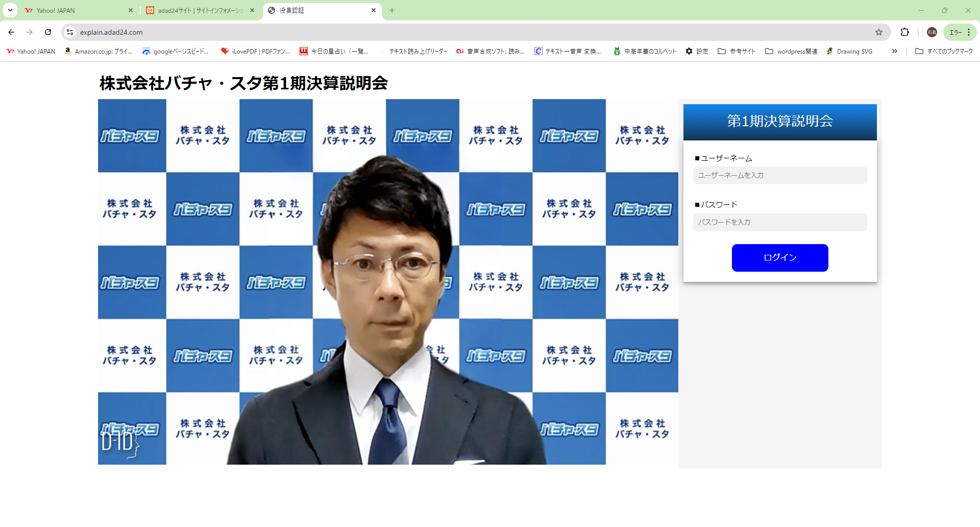Open the 今日の星占い bookmark

(x=334, y=51)
